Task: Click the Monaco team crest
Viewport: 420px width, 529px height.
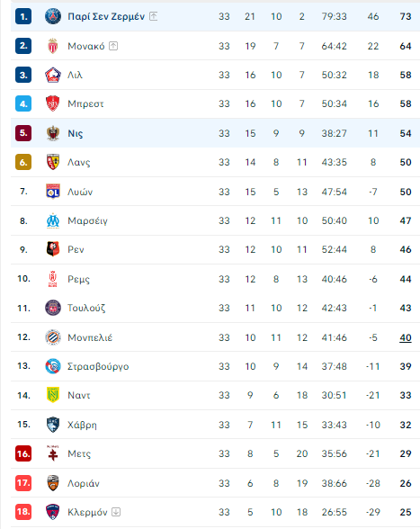Action: point(53,46)
